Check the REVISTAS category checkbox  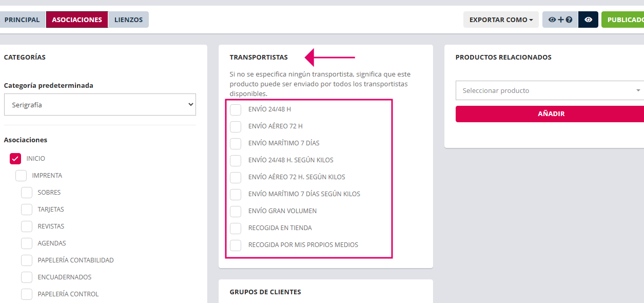27,226
